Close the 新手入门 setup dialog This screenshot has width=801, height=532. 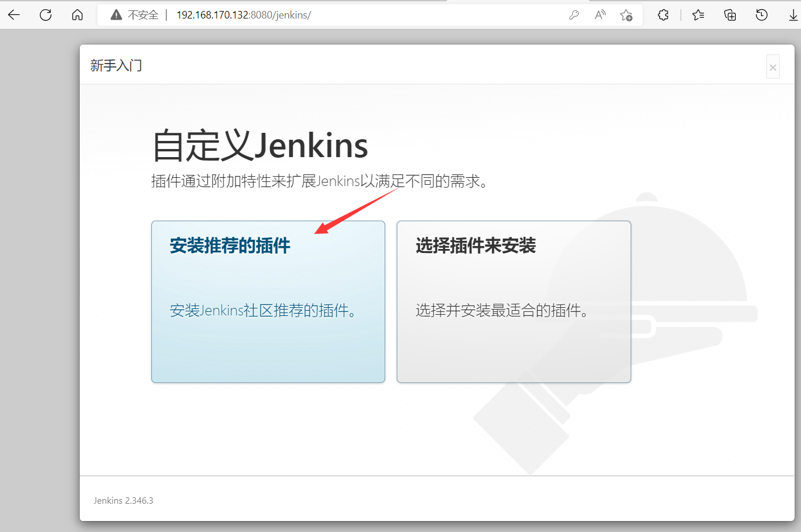tap(773, 67)
